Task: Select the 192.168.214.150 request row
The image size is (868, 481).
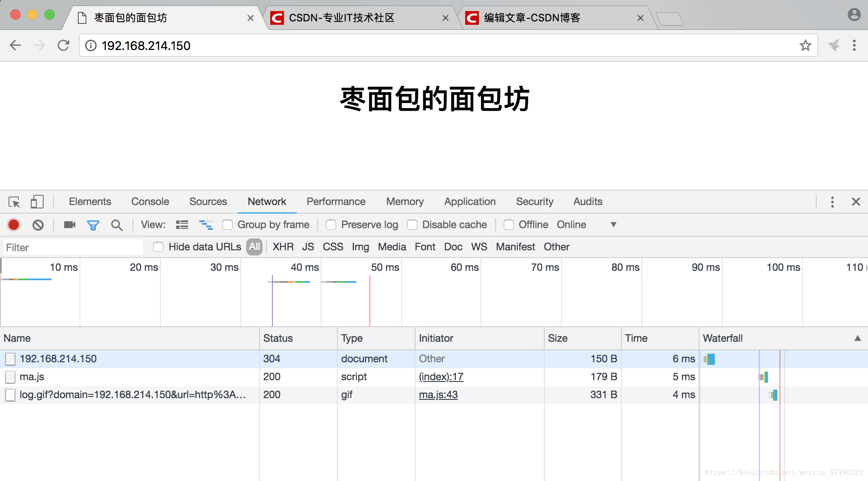Action: point(434,359)
